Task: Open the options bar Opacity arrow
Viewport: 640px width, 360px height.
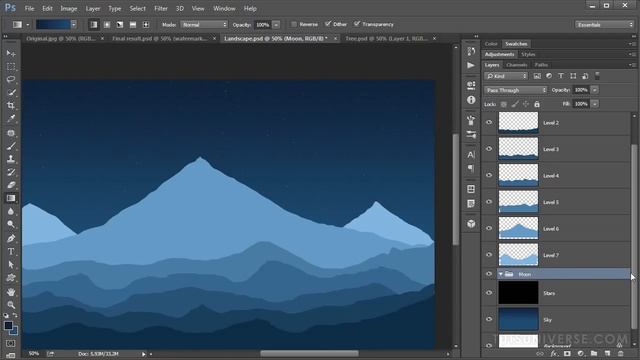Action: (x=276, y=24)
